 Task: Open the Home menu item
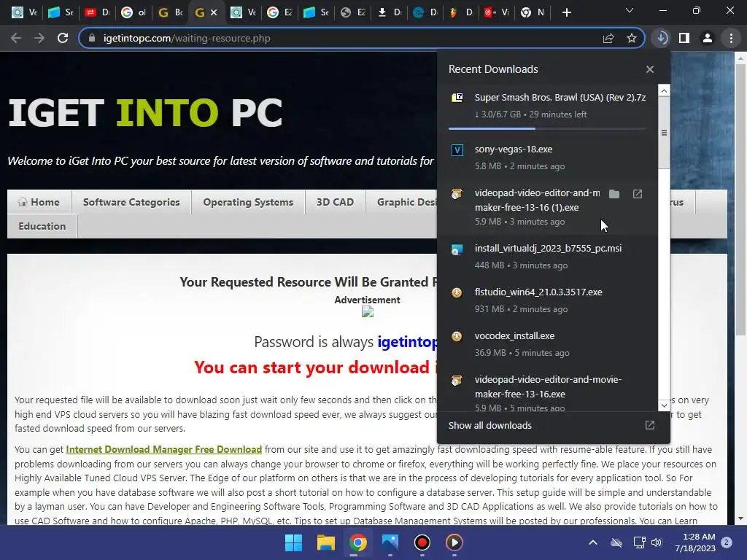pos(39,202)
